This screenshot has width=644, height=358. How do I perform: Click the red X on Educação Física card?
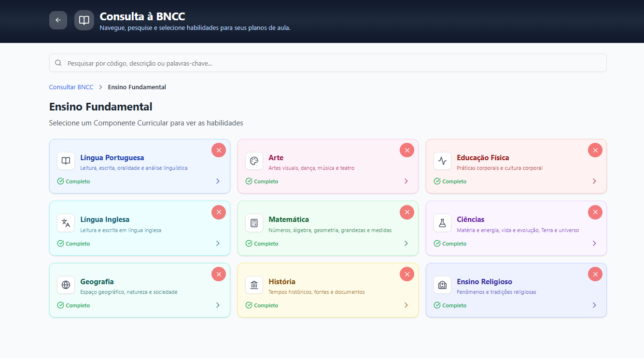(595, 150)
